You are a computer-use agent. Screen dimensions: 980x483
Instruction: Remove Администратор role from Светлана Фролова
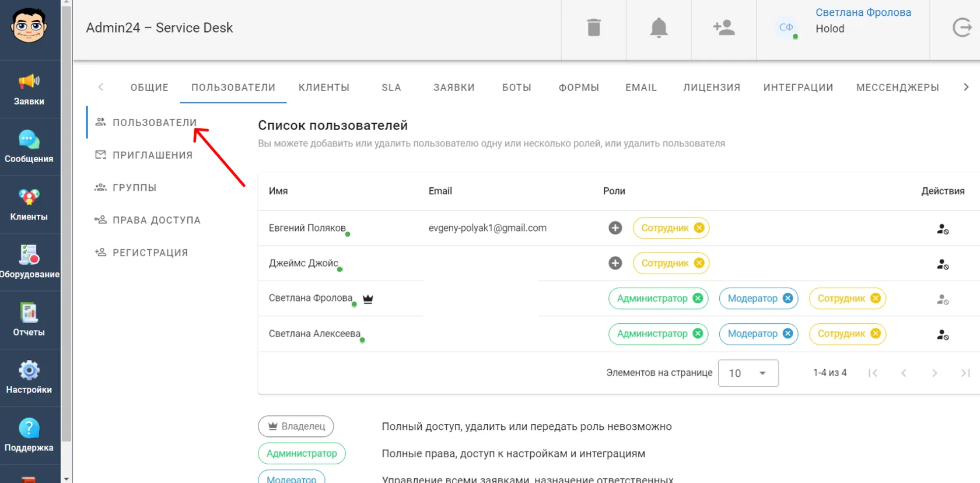coord(698,298)
